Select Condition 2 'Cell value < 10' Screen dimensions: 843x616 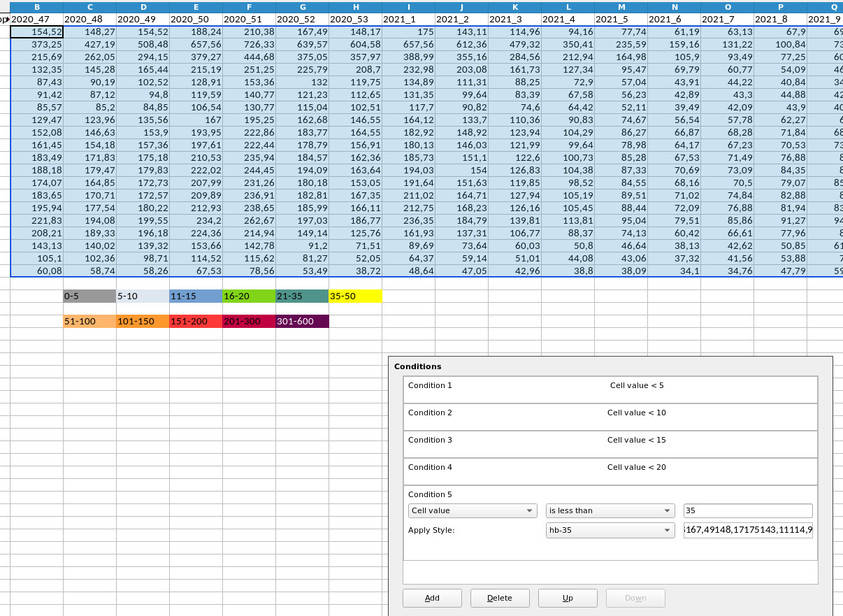pos(610,417)
